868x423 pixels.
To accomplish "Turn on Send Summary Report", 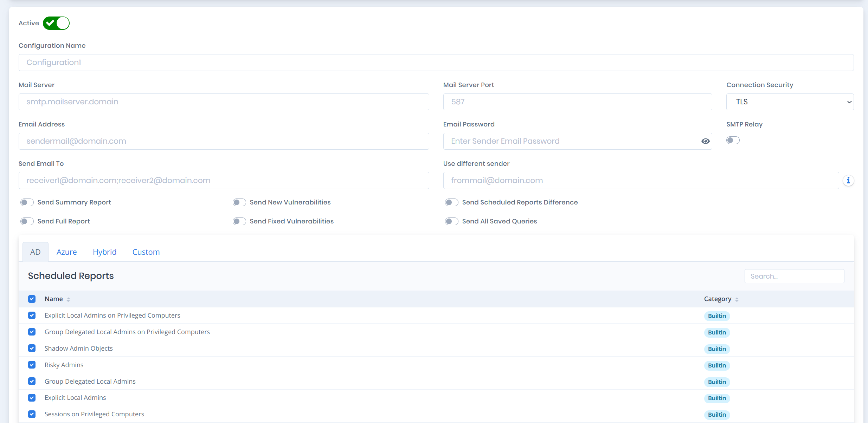I will point(27,202).
